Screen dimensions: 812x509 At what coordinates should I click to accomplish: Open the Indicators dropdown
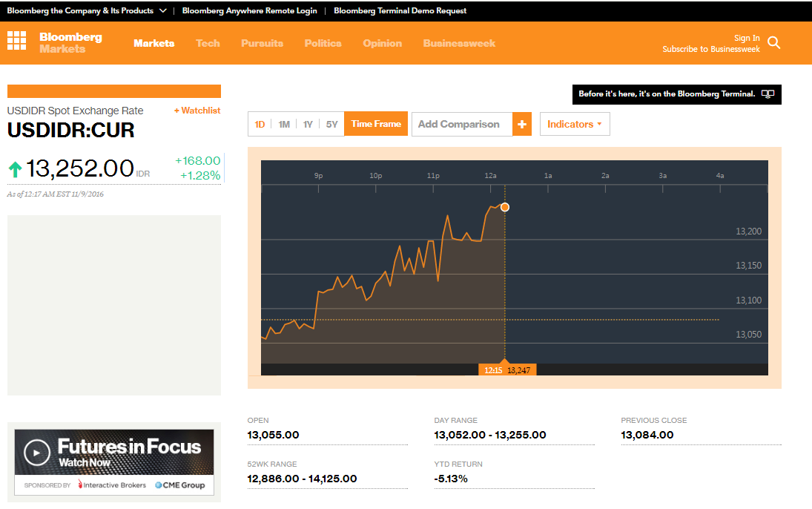coord(575,125)
